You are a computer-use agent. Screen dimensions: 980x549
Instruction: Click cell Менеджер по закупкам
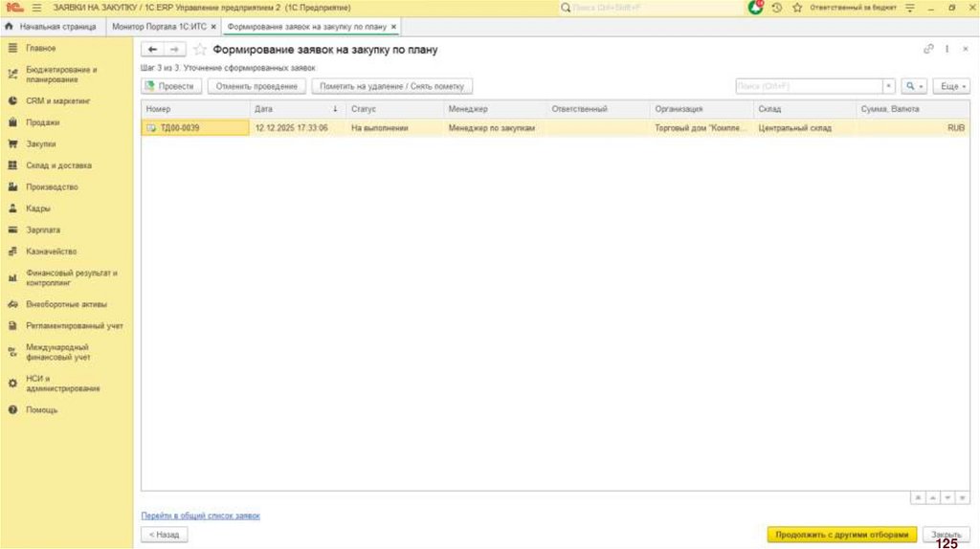[495, 128]
